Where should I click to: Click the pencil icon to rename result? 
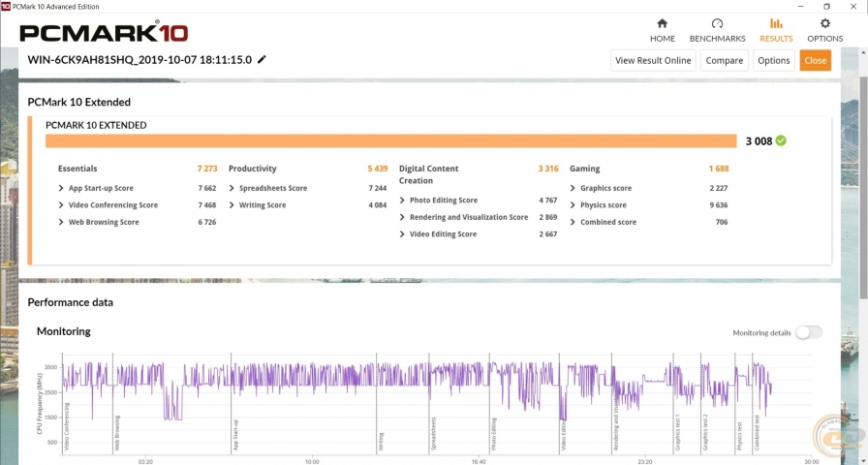point(262,59)
